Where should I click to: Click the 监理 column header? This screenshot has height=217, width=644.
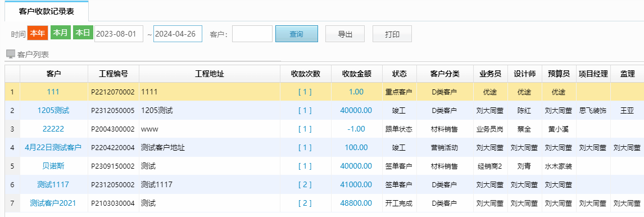tap(628, 74)
